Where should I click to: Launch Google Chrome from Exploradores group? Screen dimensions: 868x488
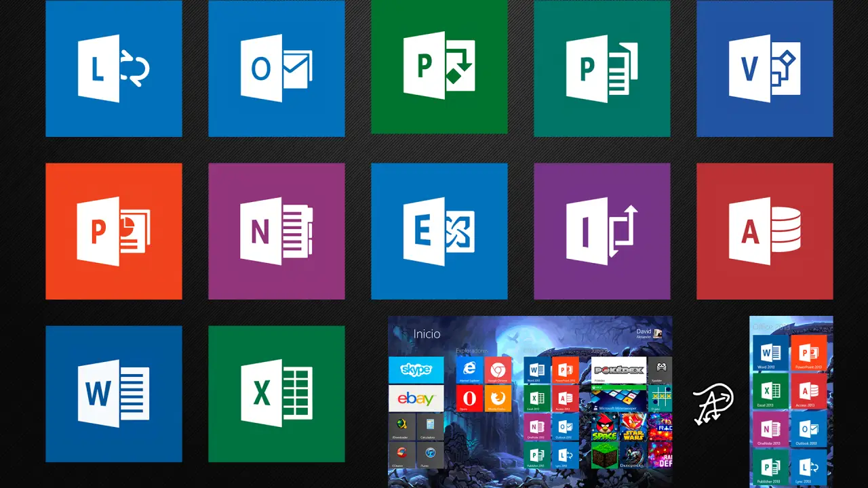click(x=498, y=370)
